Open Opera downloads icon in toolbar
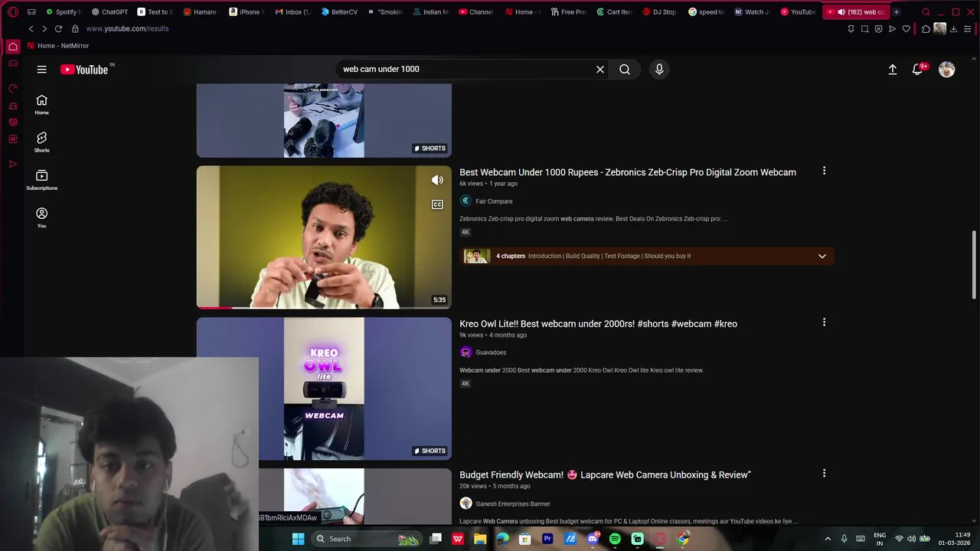Viewport: 980px width, 551px height. click(953, 28)
